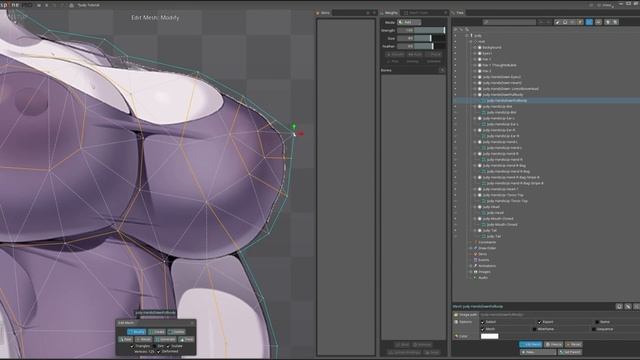Toggle visibility dot for Background slot row

tap(455, 47)
